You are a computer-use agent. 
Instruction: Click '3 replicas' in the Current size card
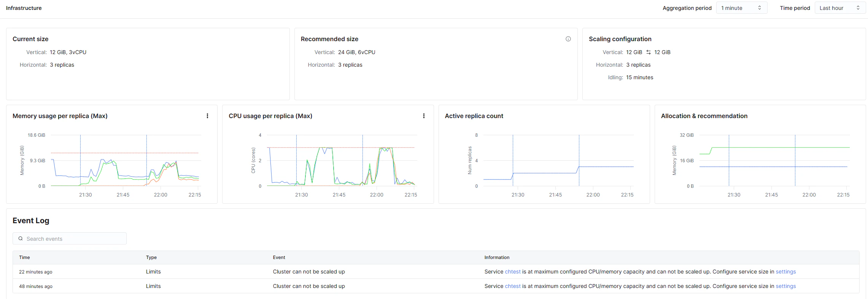click(x=62, y=65)
